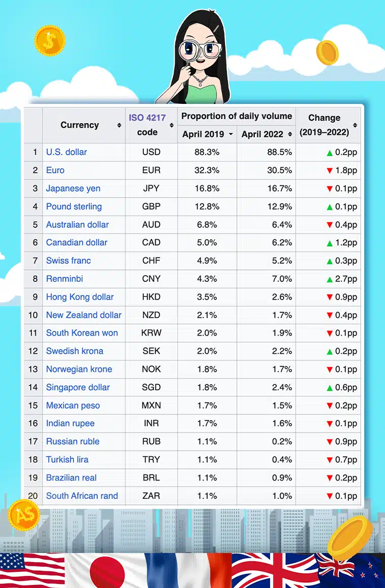The height and width of the screenshot is (588, 385).
Task: Open the Euro currency link
Action: (55, 170)
